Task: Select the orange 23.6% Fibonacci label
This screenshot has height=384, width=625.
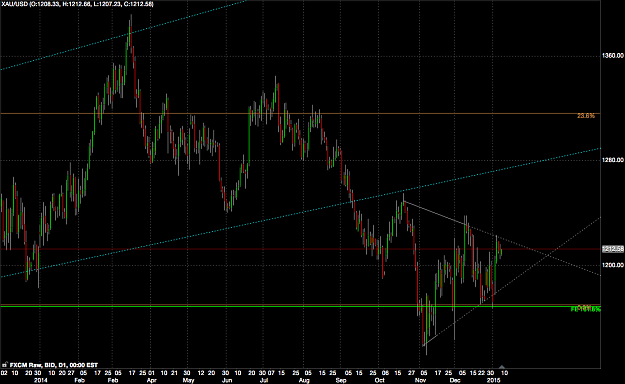Action: [586, 116]
